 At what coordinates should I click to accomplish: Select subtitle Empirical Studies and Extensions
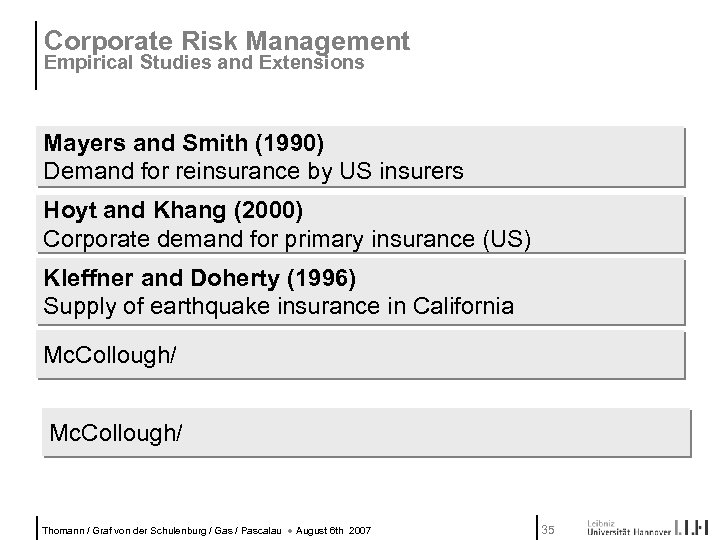[x=204, y=62]
